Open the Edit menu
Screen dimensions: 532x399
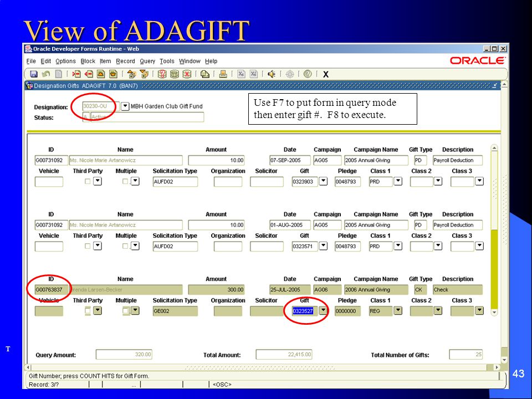click(x=46, y=62)
